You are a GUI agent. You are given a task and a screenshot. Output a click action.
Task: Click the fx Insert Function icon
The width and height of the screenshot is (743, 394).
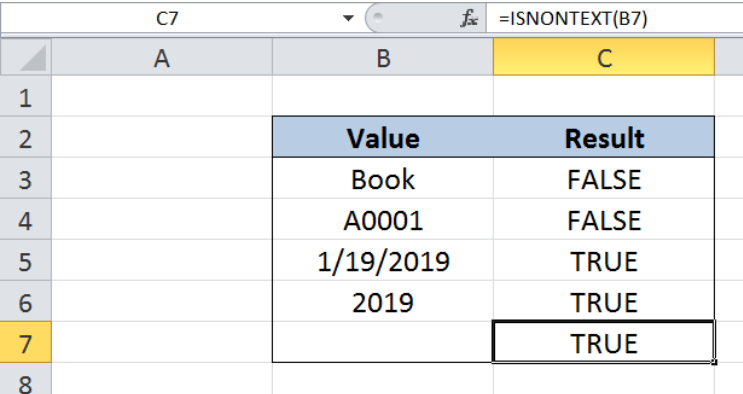click(469, 19)
